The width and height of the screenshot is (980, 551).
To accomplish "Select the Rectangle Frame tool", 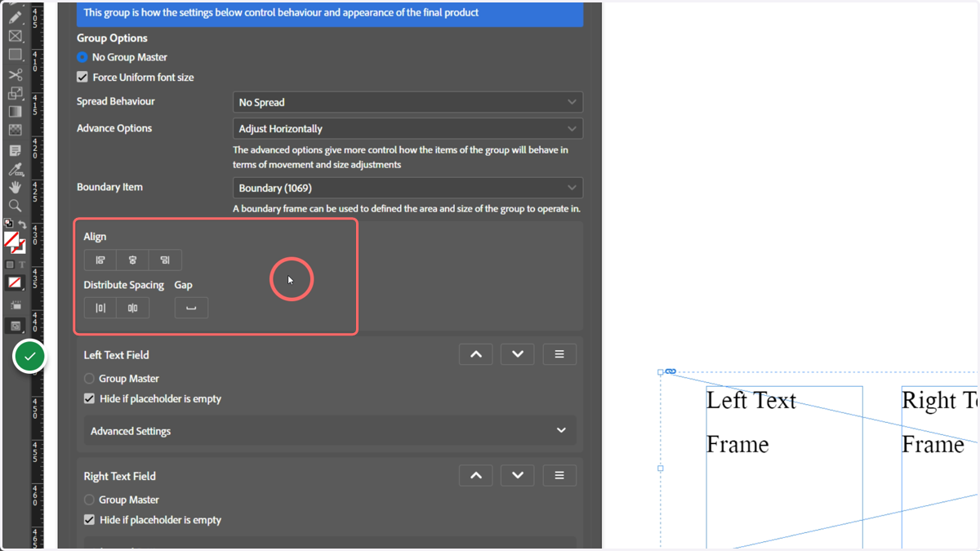I will (x=15, y=36).
